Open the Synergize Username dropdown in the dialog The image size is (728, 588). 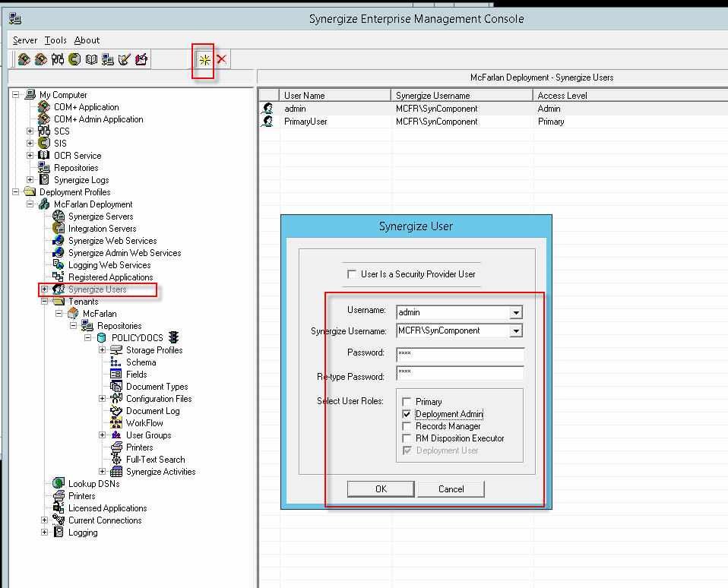click(x=516, y=331)
